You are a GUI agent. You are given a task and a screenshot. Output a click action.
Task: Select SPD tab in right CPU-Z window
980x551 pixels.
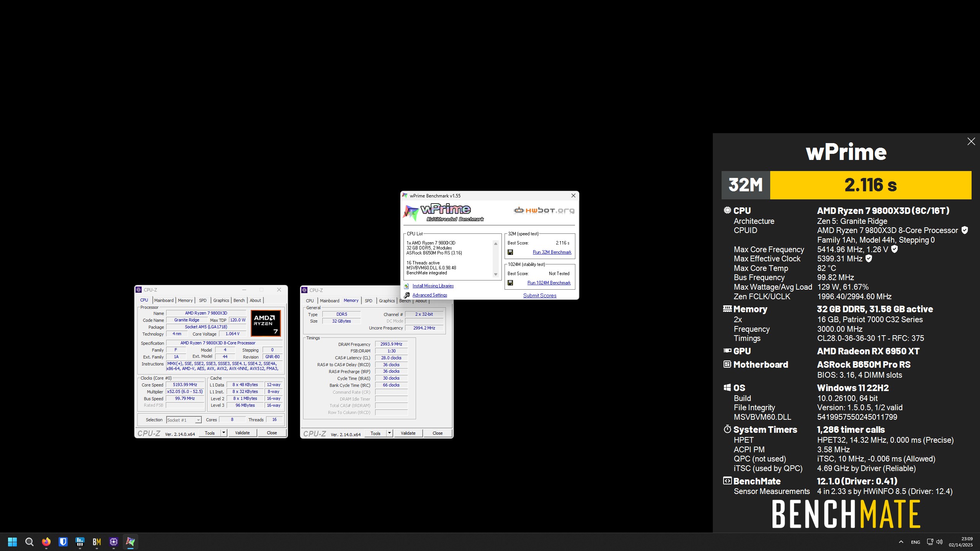[369, 301]
